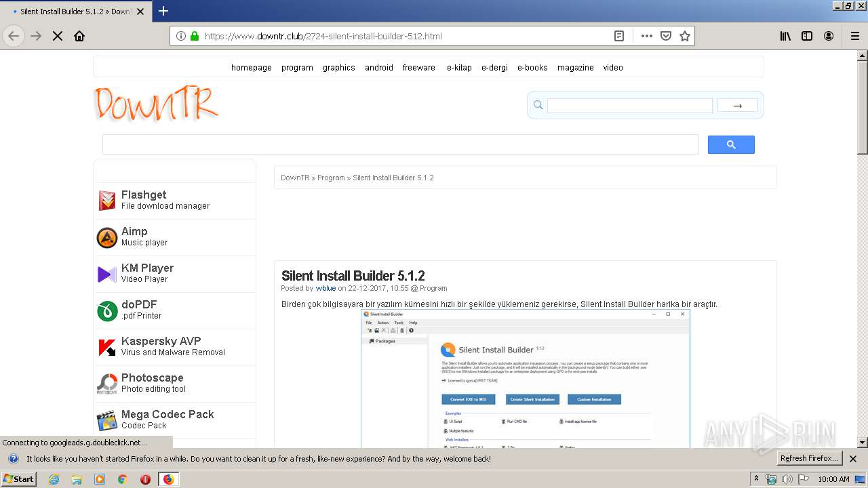Launch Internet Explorer from taskbar
Viewport: 868px width, 488px height.
pos(54,479)
